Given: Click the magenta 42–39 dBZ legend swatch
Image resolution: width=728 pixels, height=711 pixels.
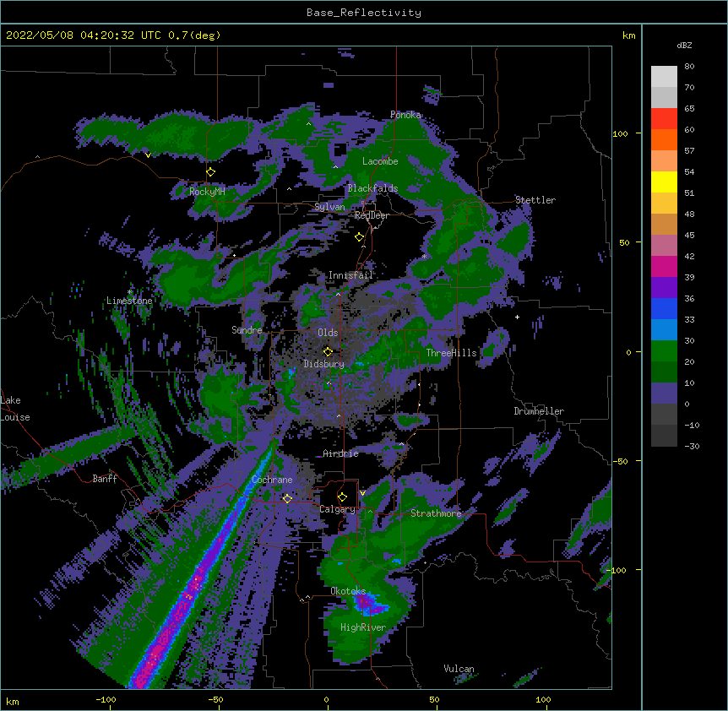Looking at the screenshot, I should click(x=664, y=266).
